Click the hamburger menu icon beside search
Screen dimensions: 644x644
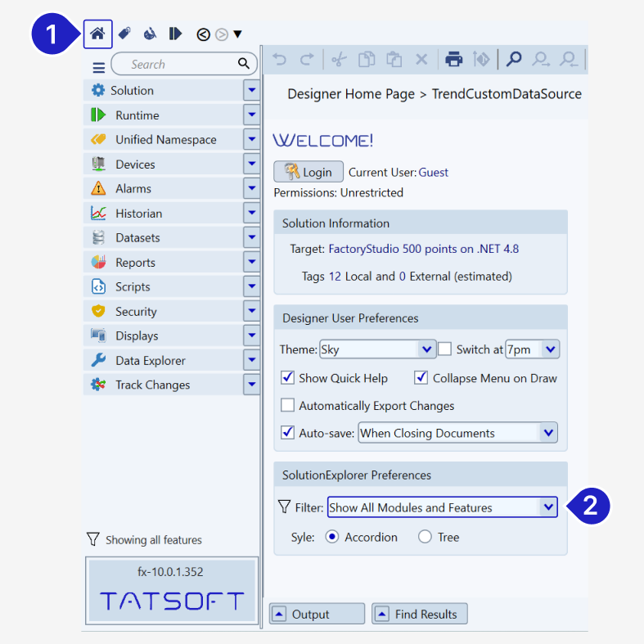98,67
